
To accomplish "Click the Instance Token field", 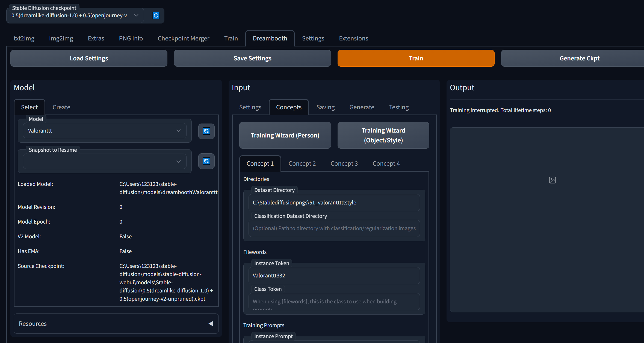I will (x=334, y=275).
